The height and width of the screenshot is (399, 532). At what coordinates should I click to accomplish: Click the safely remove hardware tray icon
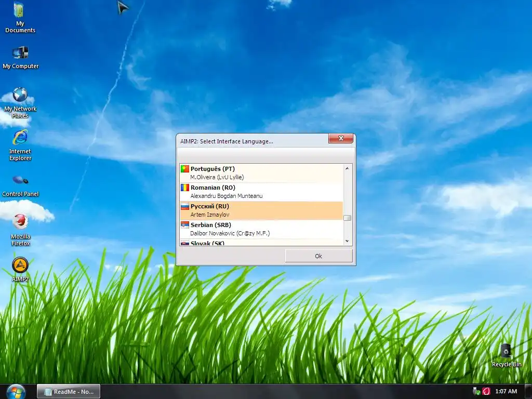[477, 391]
